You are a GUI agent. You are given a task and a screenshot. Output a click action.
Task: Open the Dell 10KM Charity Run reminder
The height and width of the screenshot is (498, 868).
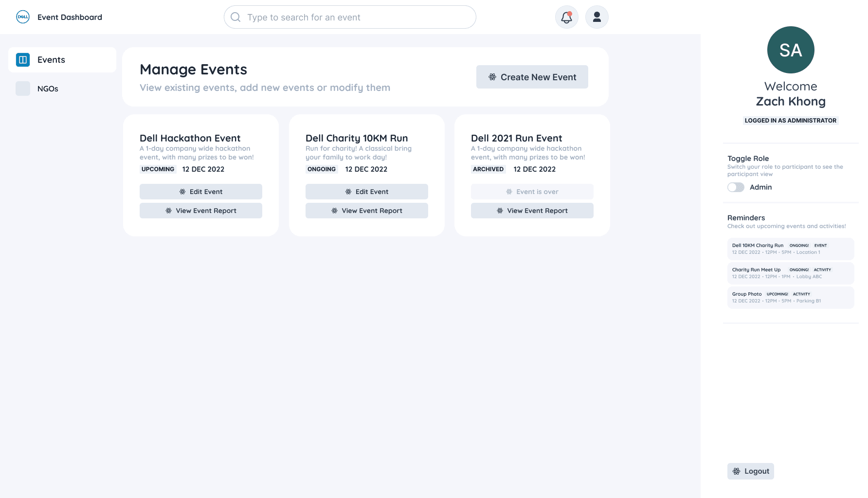[x=791, y=249]
